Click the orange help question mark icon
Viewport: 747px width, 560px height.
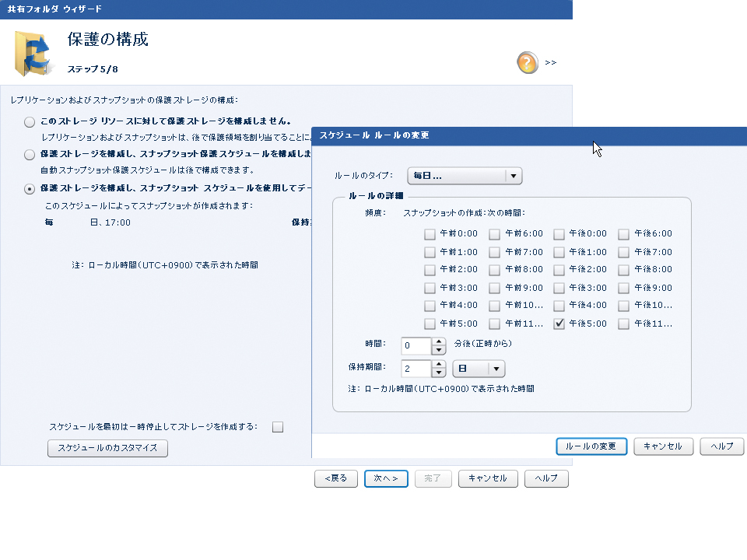coord(528,63)
